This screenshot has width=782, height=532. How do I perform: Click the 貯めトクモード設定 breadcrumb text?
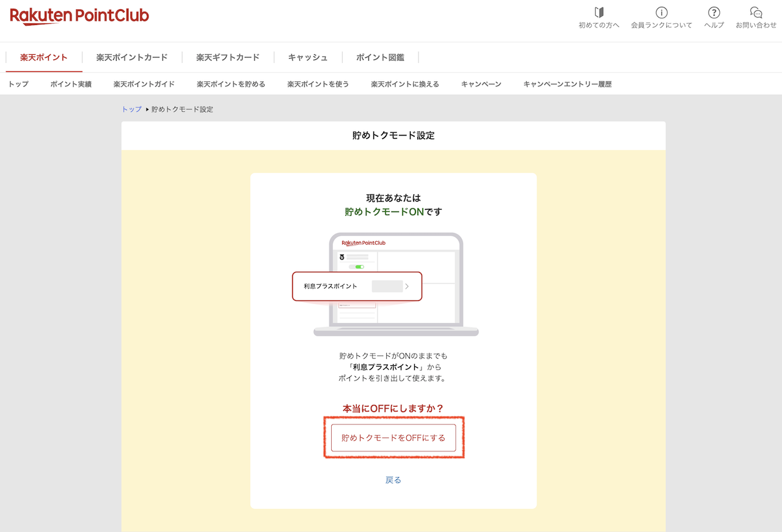pos(182,109)
